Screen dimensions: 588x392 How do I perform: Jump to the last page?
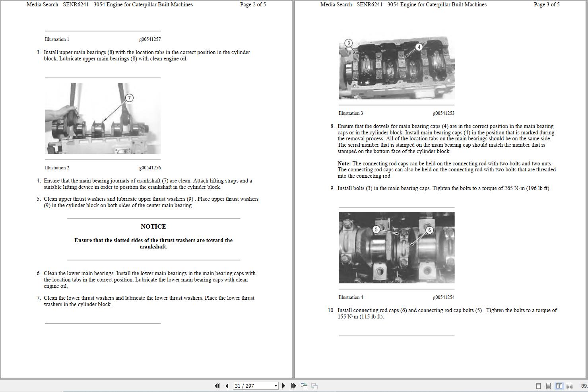click(293, 386)
